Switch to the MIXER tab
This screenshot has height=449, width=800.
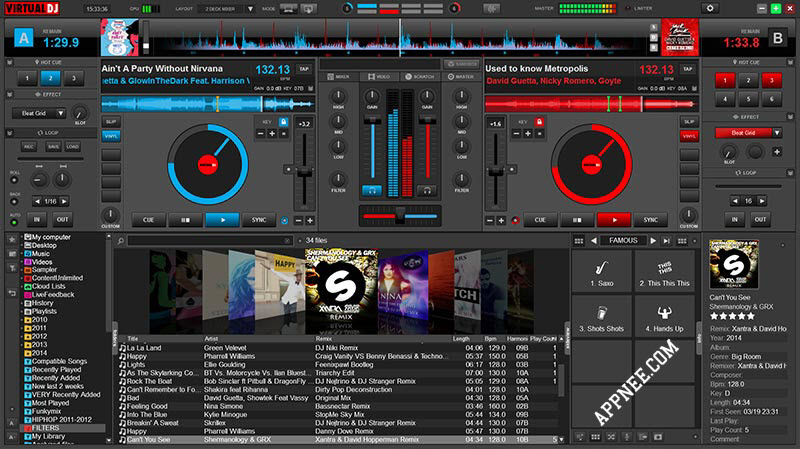[338, 77]
